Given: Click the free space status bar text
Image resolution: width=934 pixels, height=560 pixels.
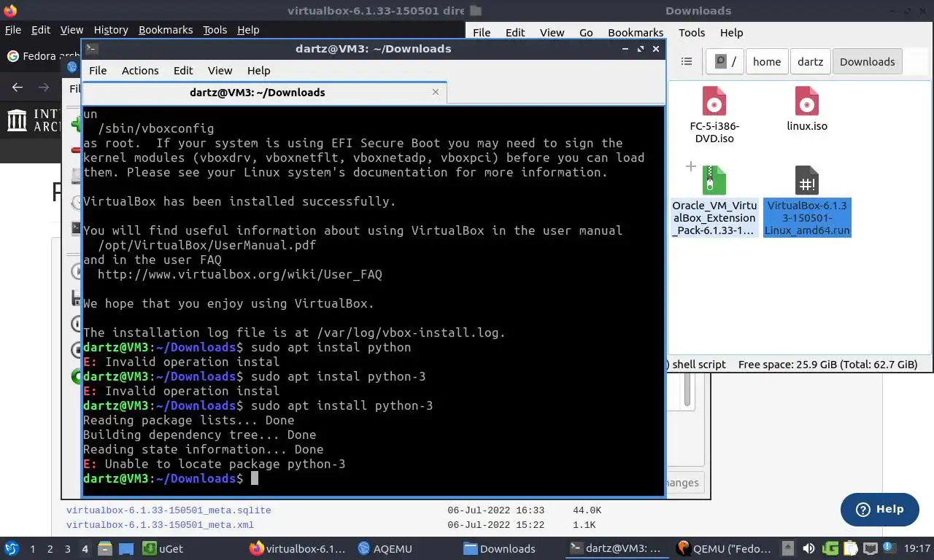Looking at the screenshot, I should point(827,364).
